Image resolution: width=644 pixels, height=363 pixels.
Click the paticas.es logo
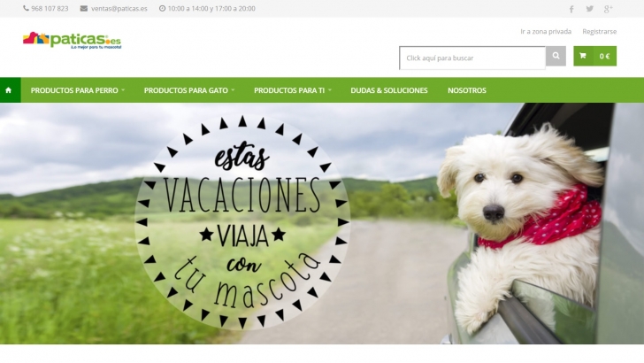tap(72, 41)
